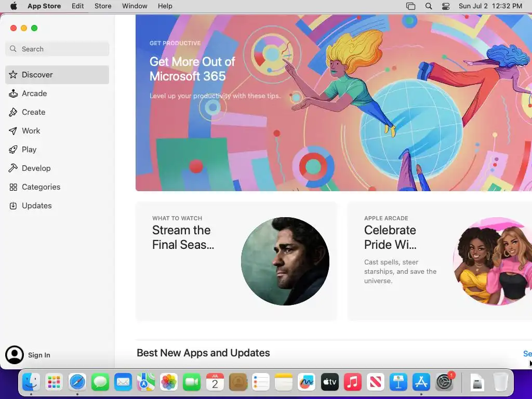Open the Get More Out of Microsoft 365 banner
The width and height of the screenshot is (532, 399).
pos(334,103)
